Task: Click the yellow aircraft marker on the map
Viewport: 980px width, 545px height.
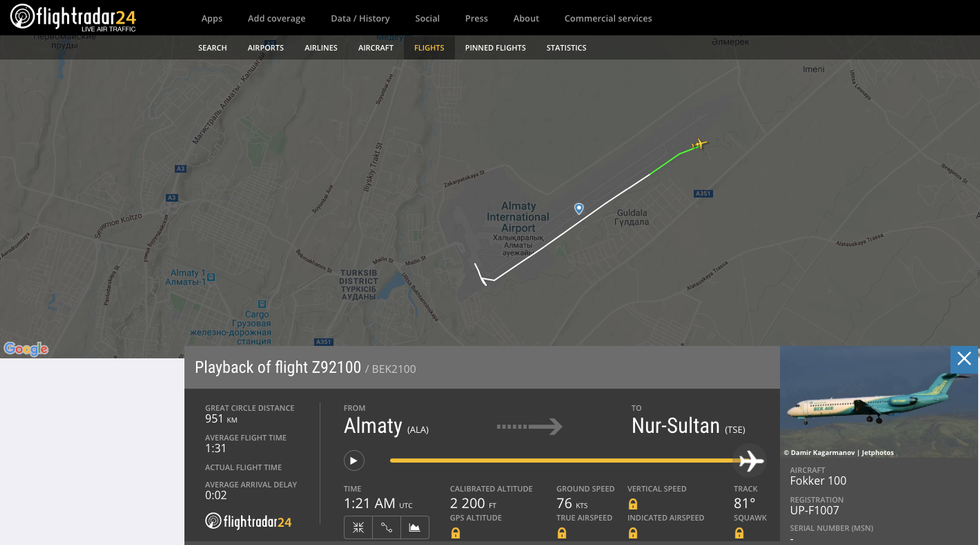Action: pos(700,144)
